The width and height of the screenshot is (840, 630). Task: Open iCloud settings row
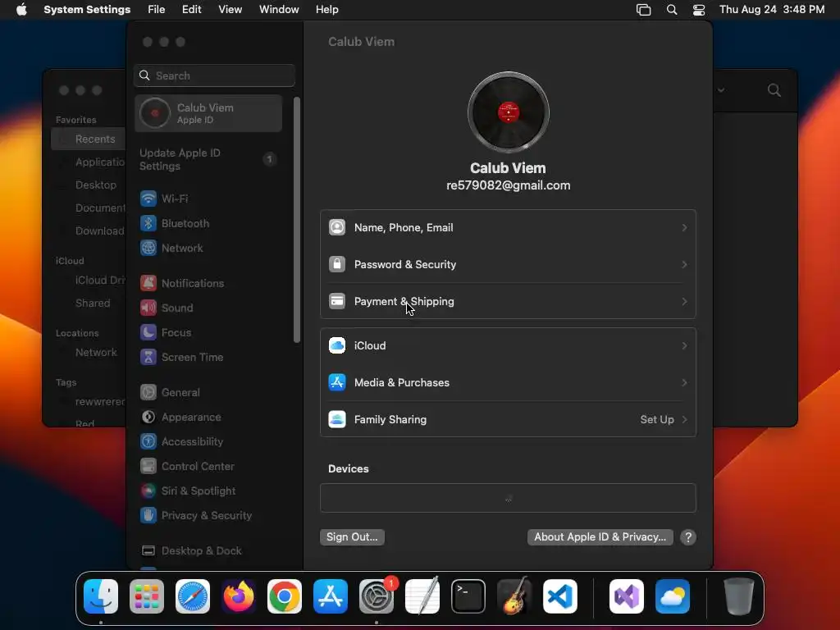point(508,345)
